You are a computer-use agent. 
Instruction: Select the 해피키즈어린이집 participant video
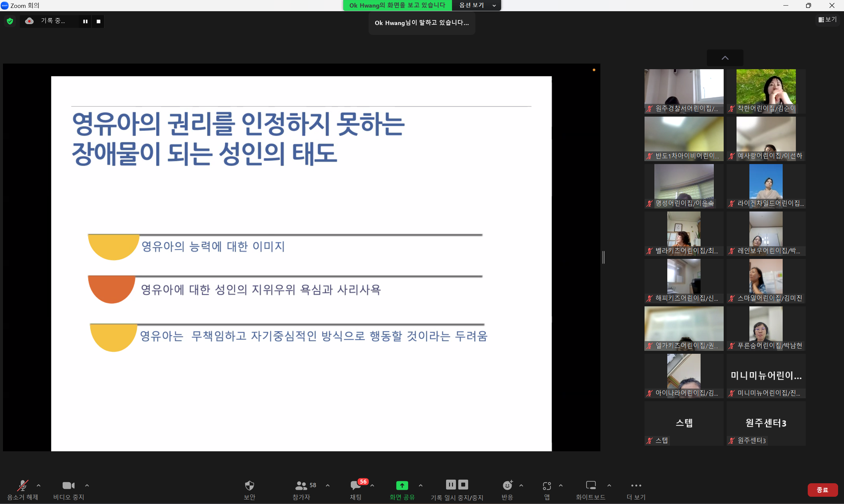pos(684,281)
